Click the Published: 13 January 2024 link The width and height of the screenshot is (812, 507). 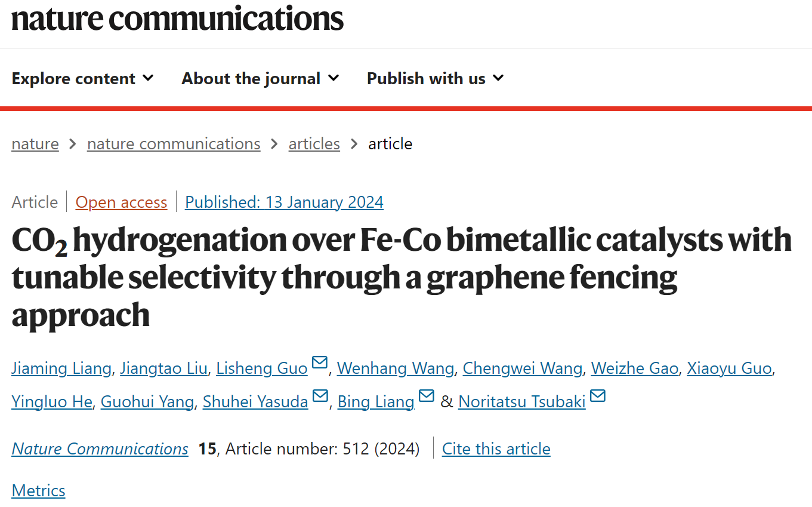(284, 202)
